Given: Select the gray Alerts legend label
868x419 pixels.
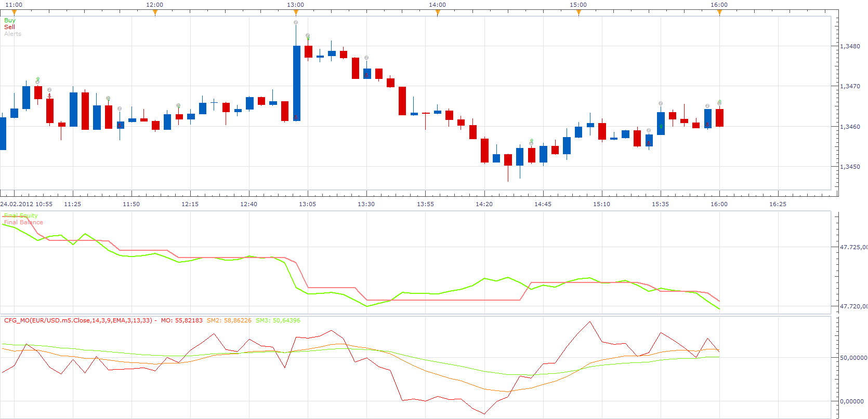Looking at the screenshot, I should pyautogui.click(x=13, y=34).
